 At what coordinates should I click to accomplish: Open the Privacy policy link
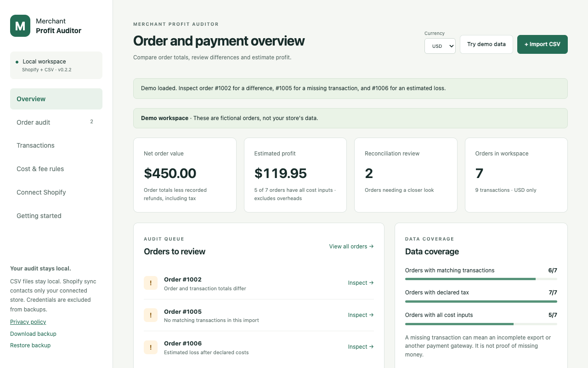[28, 322]
